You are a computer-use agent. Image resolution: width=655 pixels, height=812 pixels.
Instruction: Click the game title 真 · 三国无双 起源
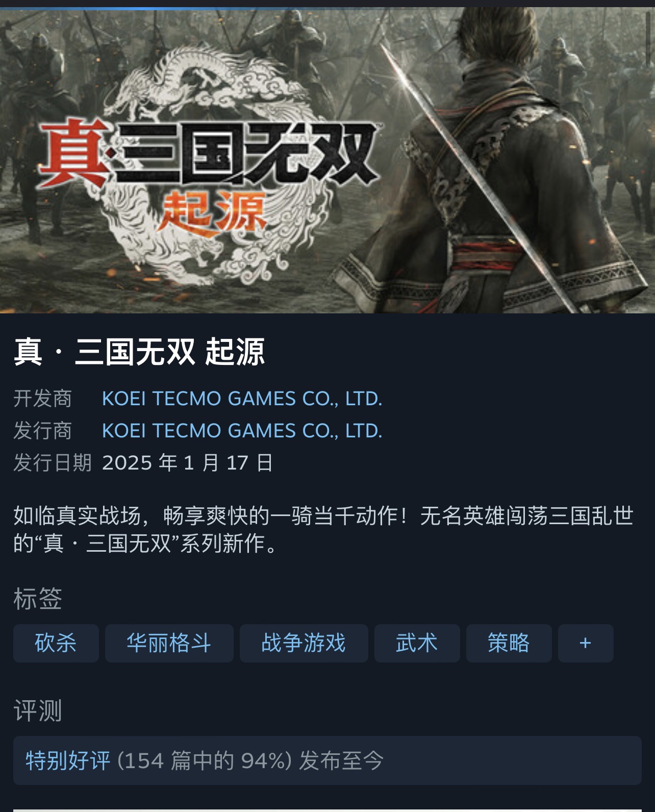(139, 352)
